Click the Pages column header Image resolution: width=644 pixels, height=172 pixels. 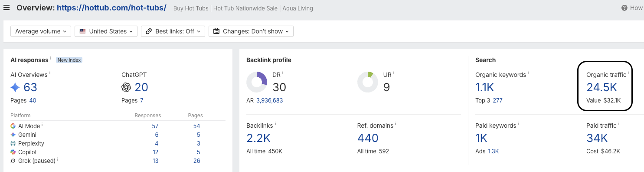[196, 116]
